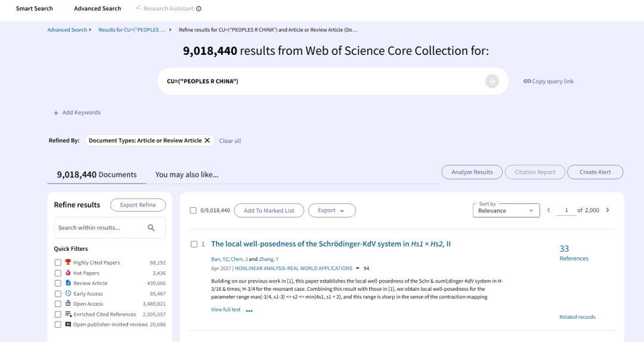Click Add To Marked List button

point(269,210)
